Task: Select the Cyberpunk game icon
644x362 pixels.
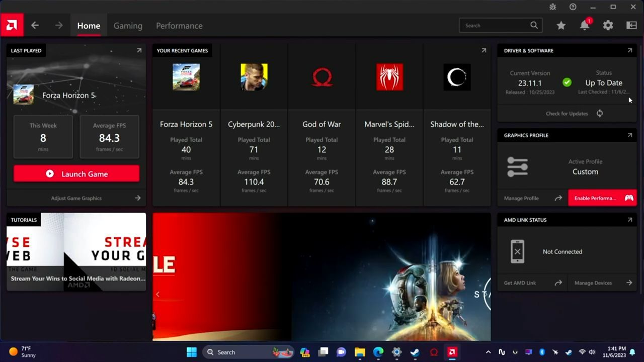Action: coord(254,77)
